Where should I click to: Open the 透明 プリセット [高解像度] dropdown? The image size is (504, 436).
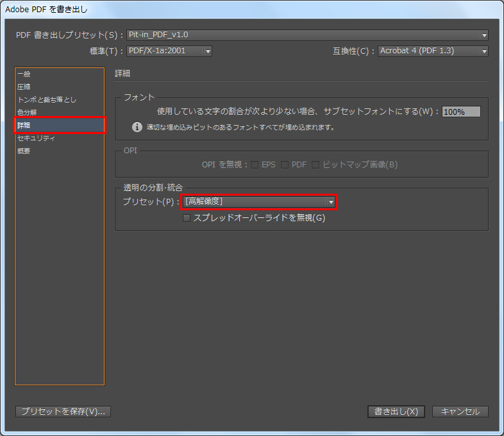coord(259,202)
